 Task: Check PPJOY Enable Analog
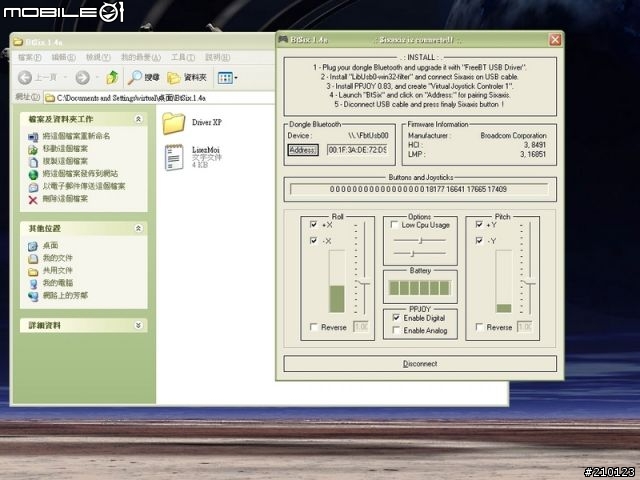tap(396, 330)
